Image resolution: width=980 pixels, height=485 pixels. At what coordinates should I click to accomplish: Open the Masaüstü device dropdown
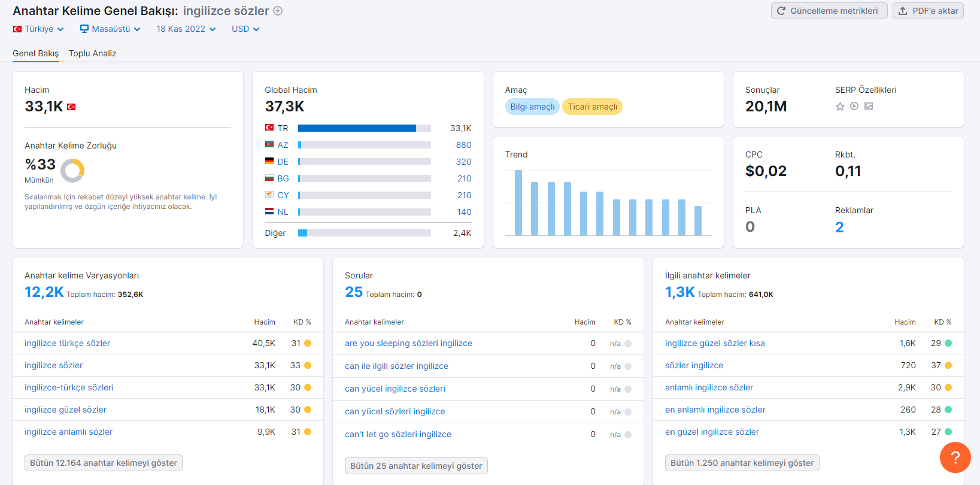pyautogui.click(x=110, y=29)
